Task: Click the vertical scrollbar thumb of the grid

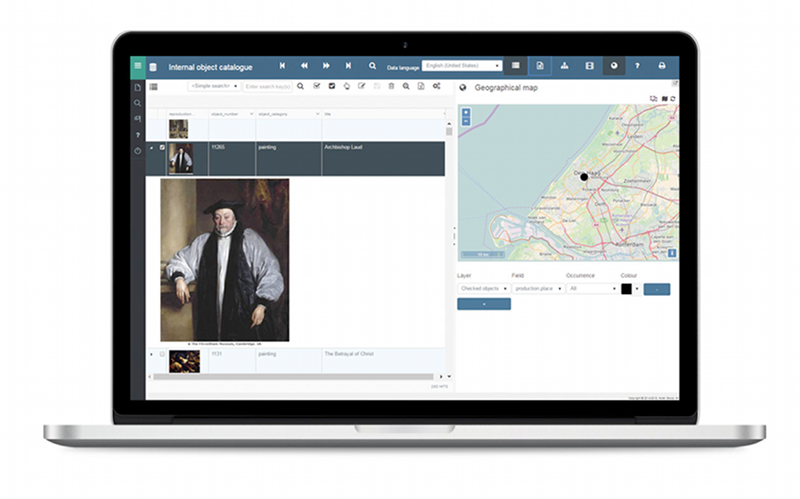Action: (x=449, y=132)
